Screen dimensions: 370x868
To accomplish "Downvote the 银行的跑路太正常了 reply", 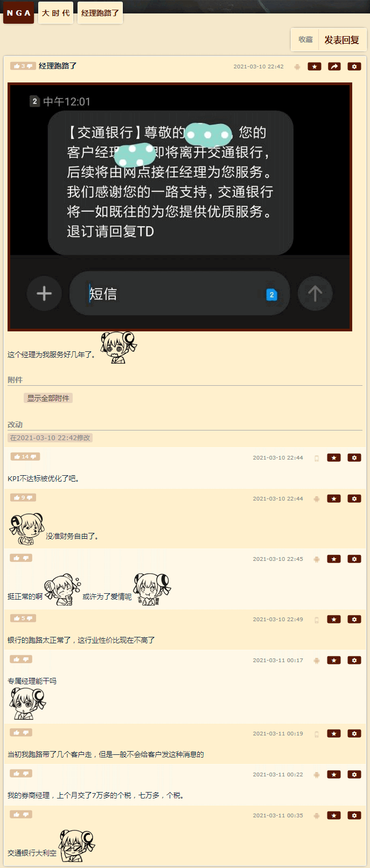I will coord(31,618).
